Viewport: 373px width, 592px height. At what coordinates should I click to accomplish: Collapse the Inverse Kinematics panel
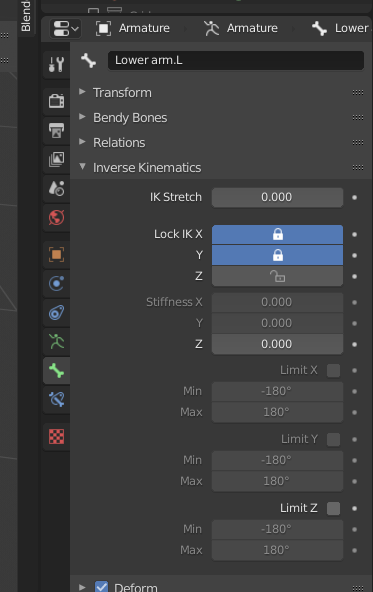[82, 166]
